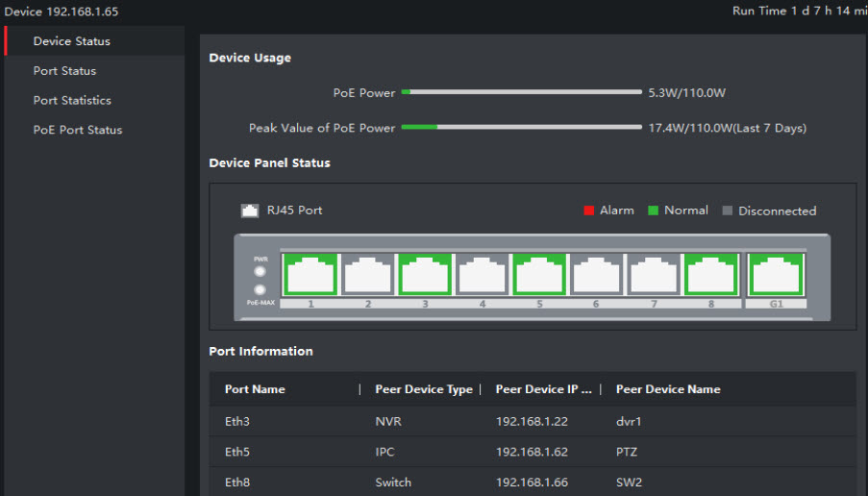This screenshot has width=868, height=496.
Task: Open PoE Port Status page
Action: (78, 130)
